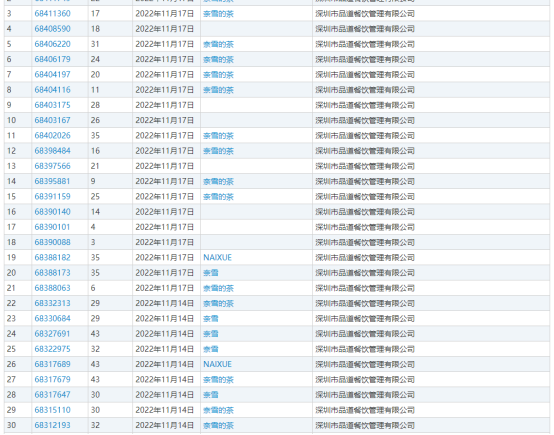Open registration number 68404116

point(52,90)
